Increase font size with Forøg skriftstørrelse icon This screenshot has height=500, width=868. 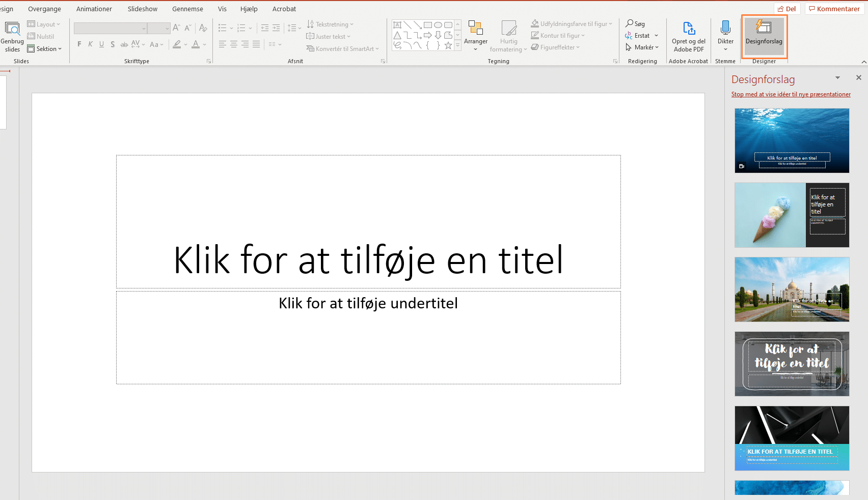176,28
